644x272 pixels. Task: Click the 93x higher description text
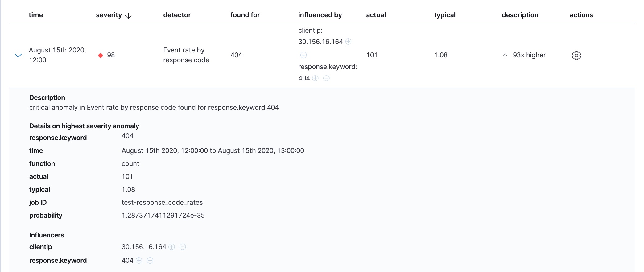(x=529, y=55)
